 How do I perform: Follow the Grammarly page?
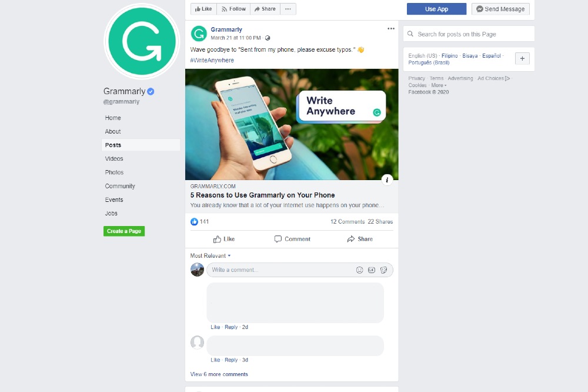[x=233, y=9]
